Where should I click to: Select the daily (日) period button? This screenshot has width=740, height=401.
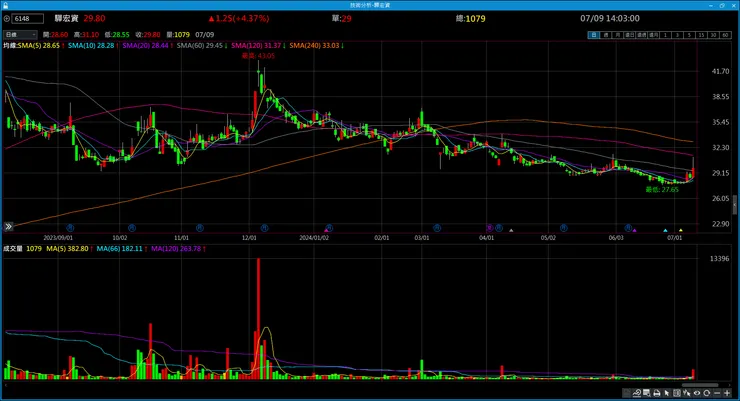pyautogui.click(x=594, y=35)
